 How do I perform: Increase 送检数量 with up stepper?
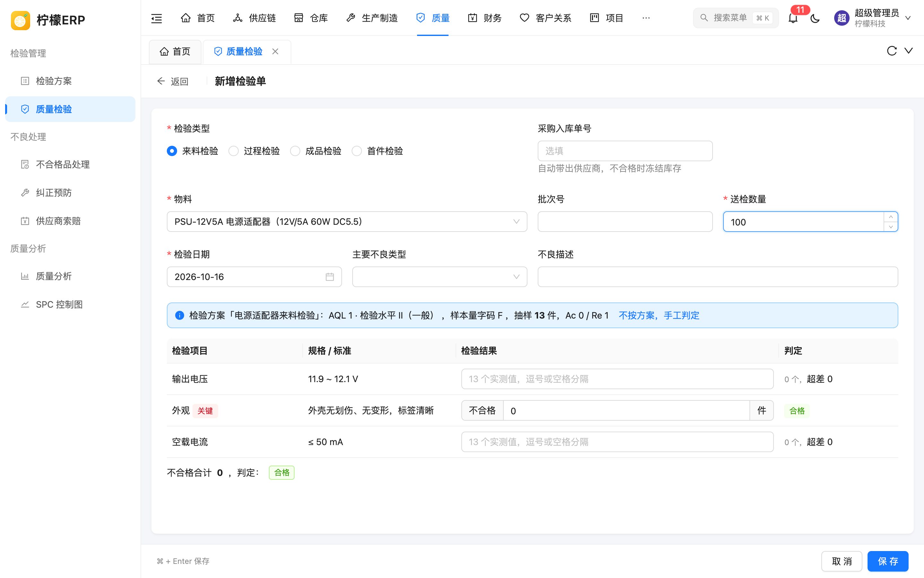pyautogui.click(x=890, y=217)
